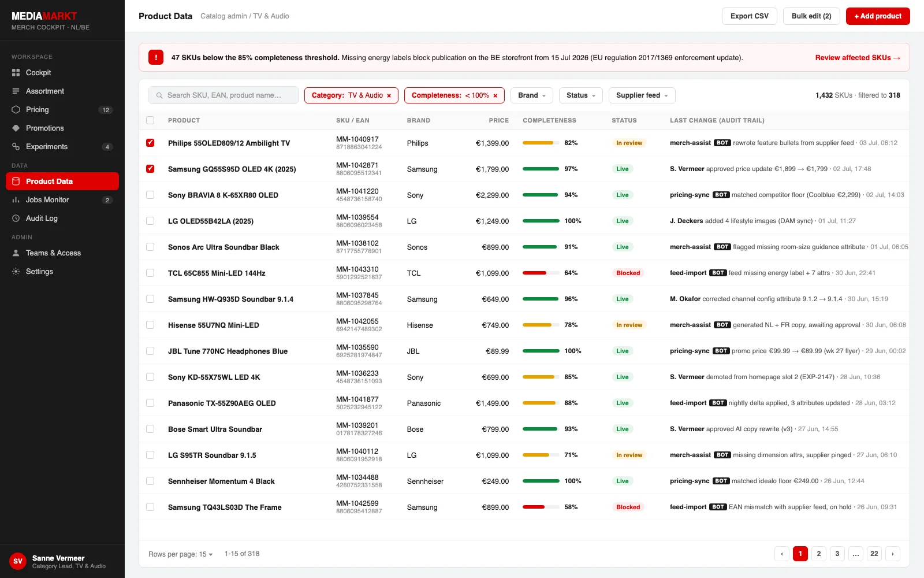Go to page 2

(x=819, y=554)
